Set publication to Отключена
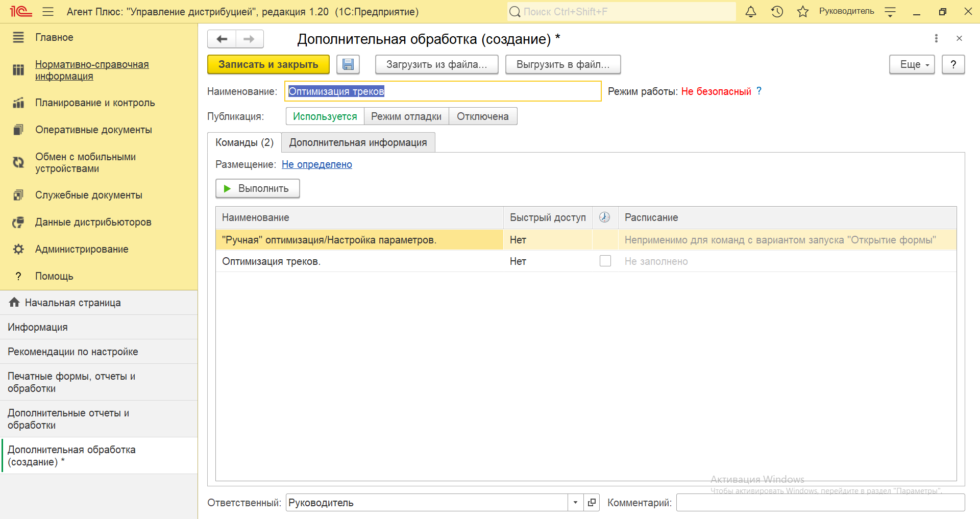This screenshot has width=980, height=519. 482,116
